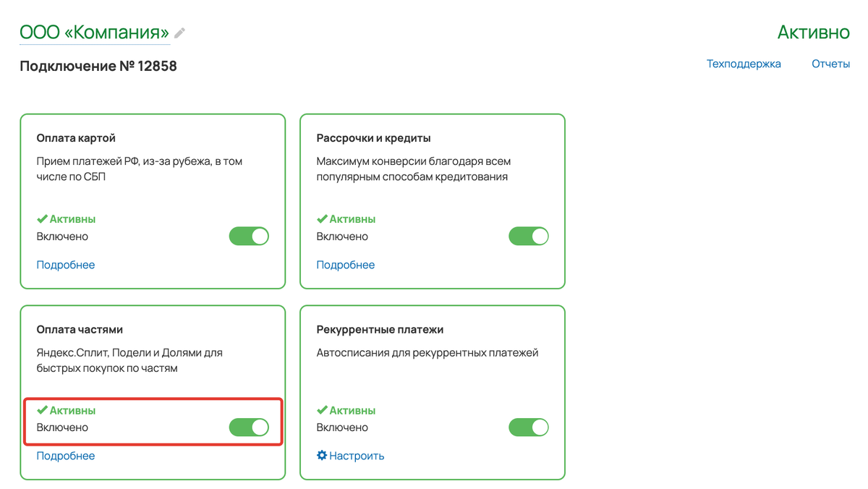This screenshot has width=868, height=489.
Task: Click the ООО «Компания» company name
Action: click(x=95, y=33)
